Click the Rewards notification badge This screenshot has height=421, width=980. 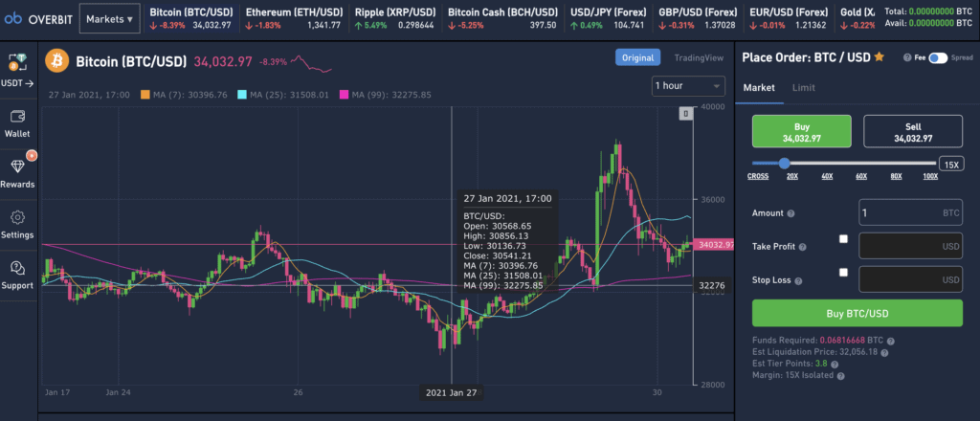(x=31, y=155)
